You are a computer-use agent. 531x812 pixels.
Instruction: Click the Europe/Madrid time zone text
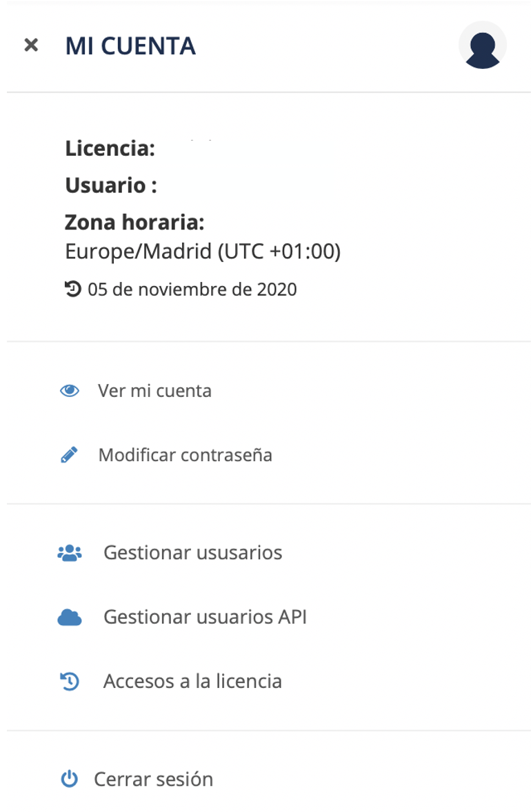[x=203, y=252]
